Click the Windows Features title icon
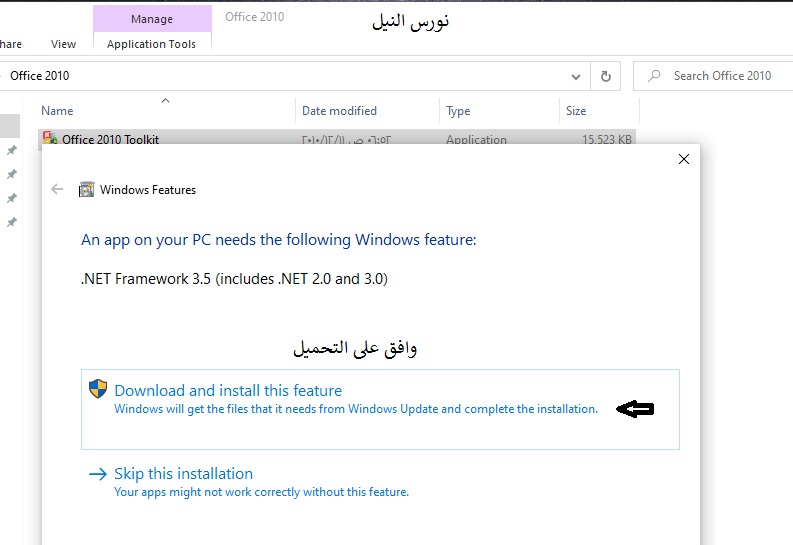The width and height of the screenshot is (793, 545). pyautogui.click(x=86, y=189)
